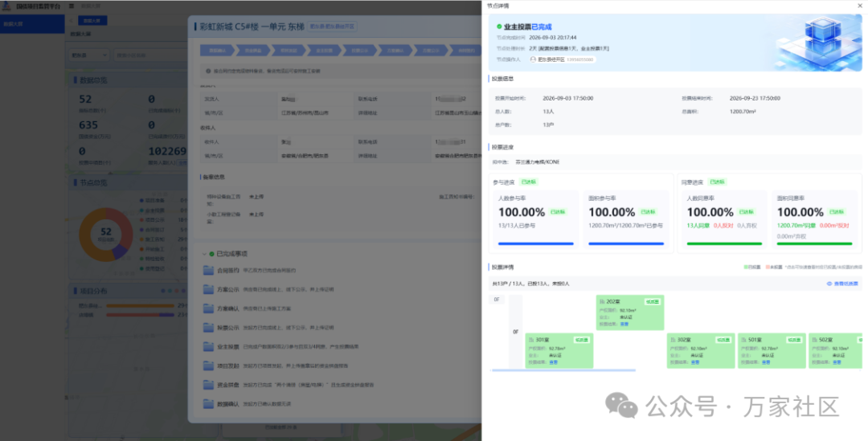Image resolution: width=868 pixels, height=441 pixels.
Task: Click the room cards horizontal scrollbar
Action: 563,370
